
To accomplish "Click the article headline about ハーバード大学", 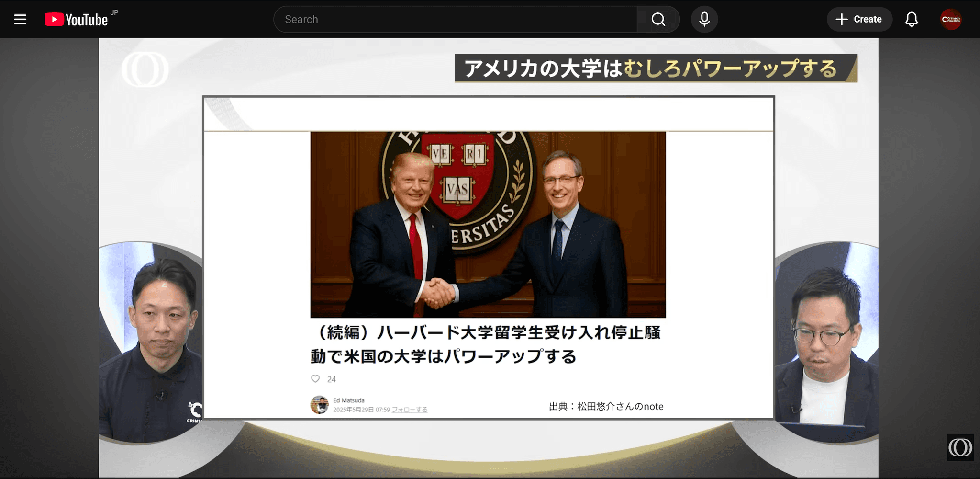I will point(485,344).
